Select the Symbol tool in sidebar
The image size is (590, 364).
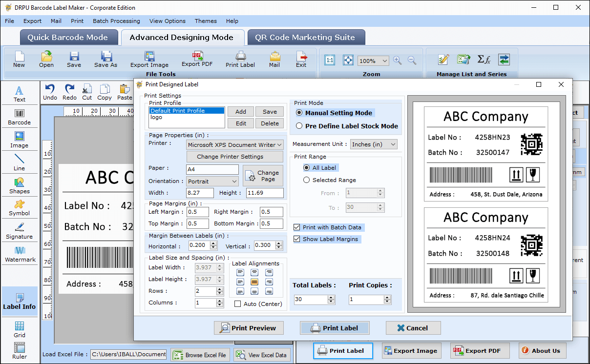(x=20, y=208)
